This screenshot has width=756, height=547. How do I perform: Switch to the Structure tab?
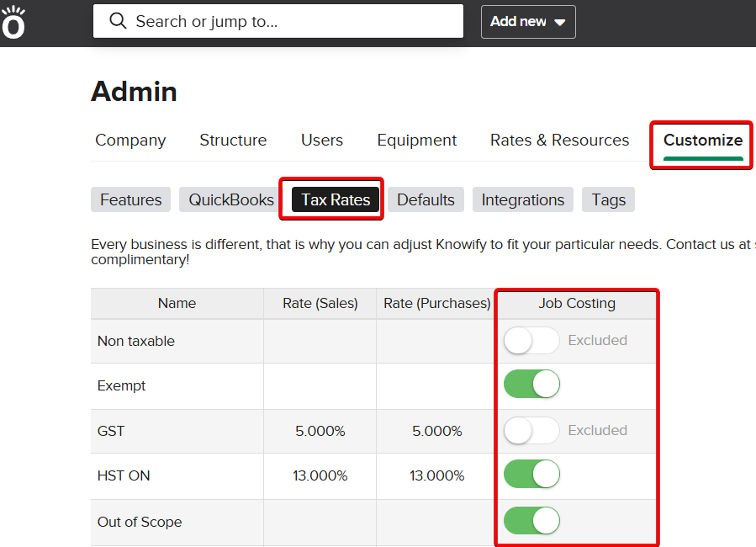pos(233,141)
